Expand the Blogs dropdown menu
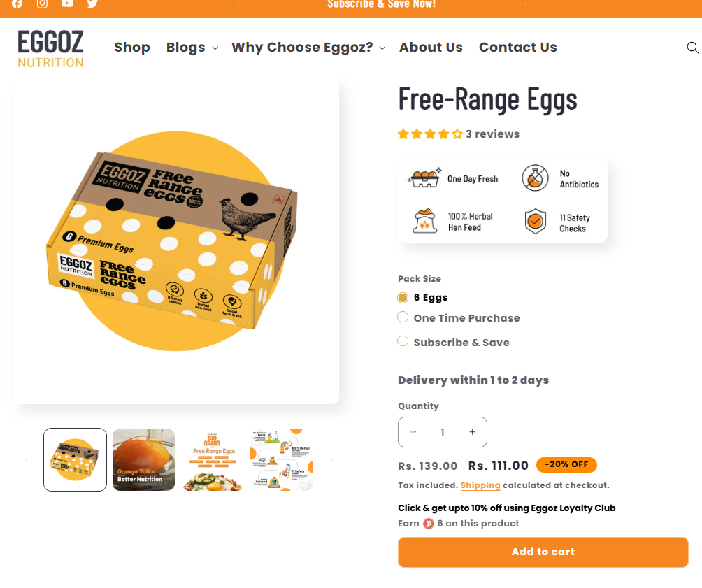 (192, 48)
